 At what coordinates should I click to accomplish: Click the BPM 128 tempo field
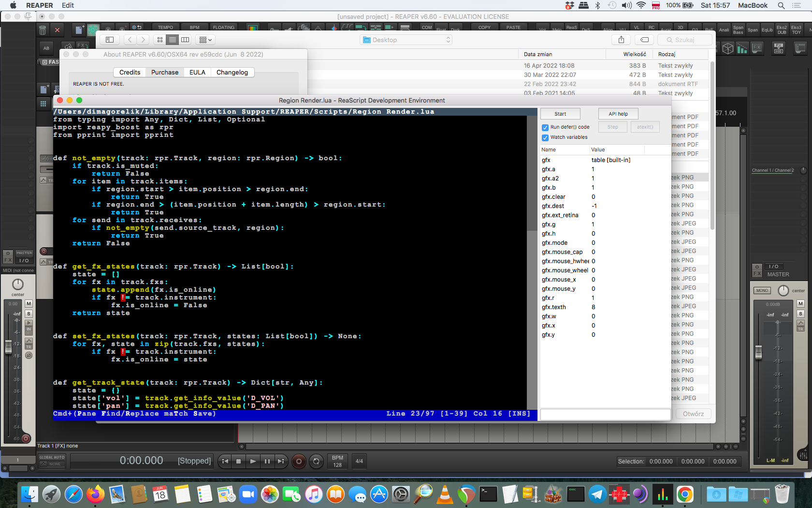pos(337,462)
